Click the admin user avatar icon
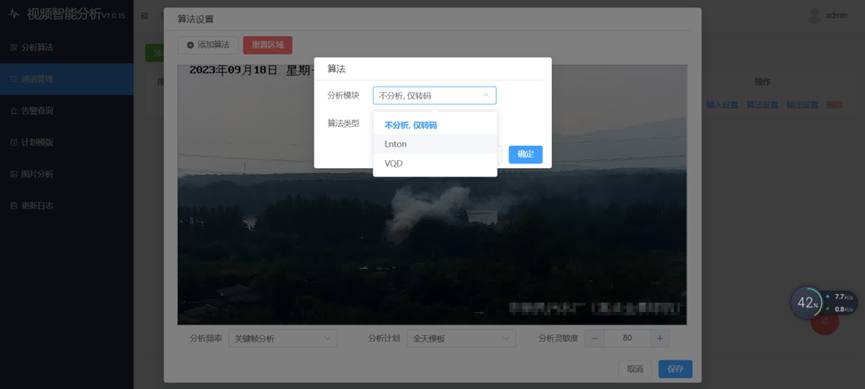Image resolution: width=865 pixels, height=389 pixels. pos(815,15)
